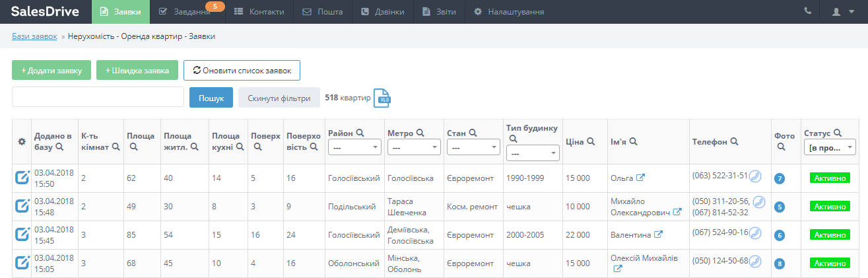Open table column settings gear icon

21,141
